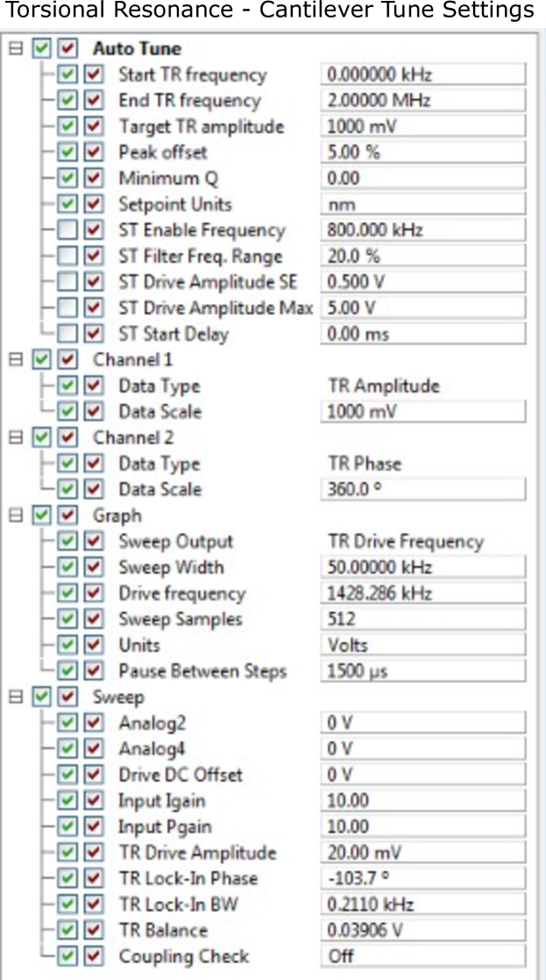Image resolution: width=546 pixels, height=980 pixels.
Task: Edit TR Lock-In BW 0.2110 kHz field
Action: (423, 905)
